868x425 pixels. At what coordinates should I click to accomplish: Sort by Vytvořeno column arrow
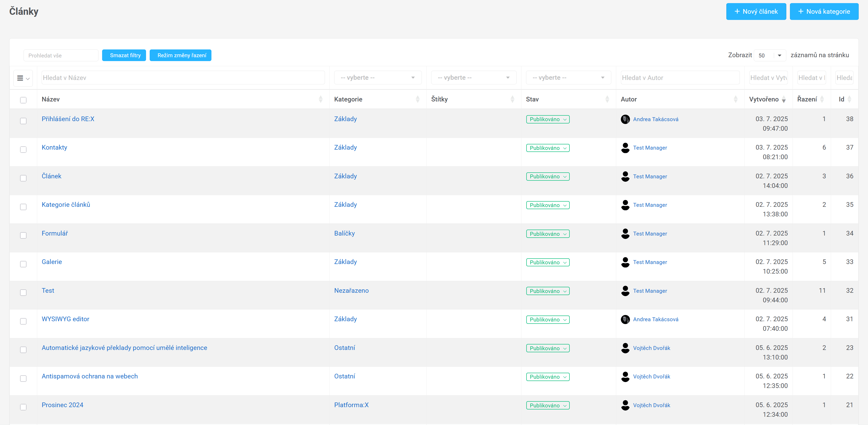(x=784, y=99)
